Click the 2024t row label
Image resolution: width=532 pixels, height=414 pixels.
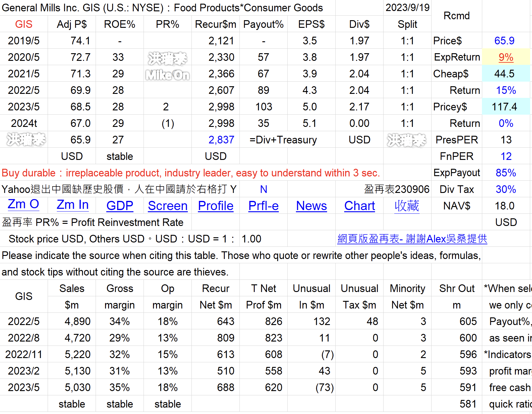pyautogui.click(x=24, y=123)
